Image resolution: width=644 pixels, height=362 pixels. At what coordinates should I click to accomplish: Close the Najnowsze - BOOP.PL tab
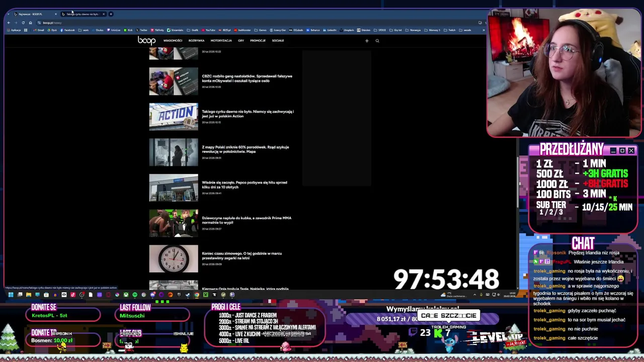click(56, 14)
